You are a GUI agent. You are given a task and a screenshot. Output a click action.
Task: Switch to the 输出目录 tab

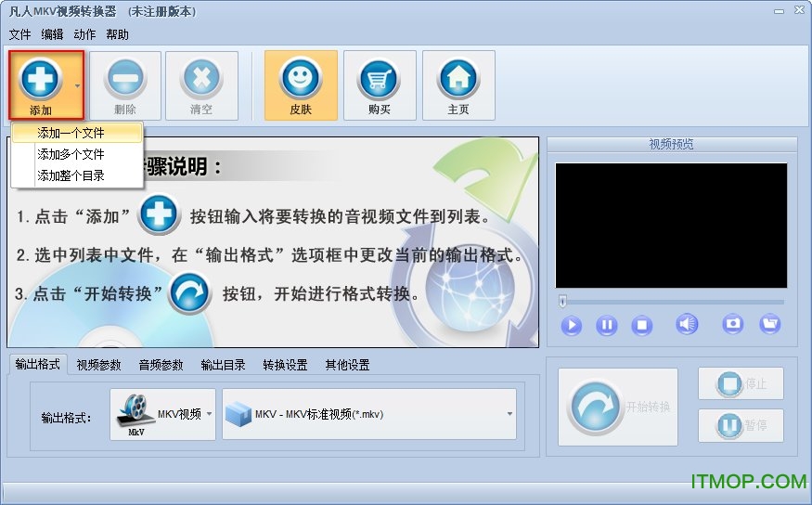(224, 365)
